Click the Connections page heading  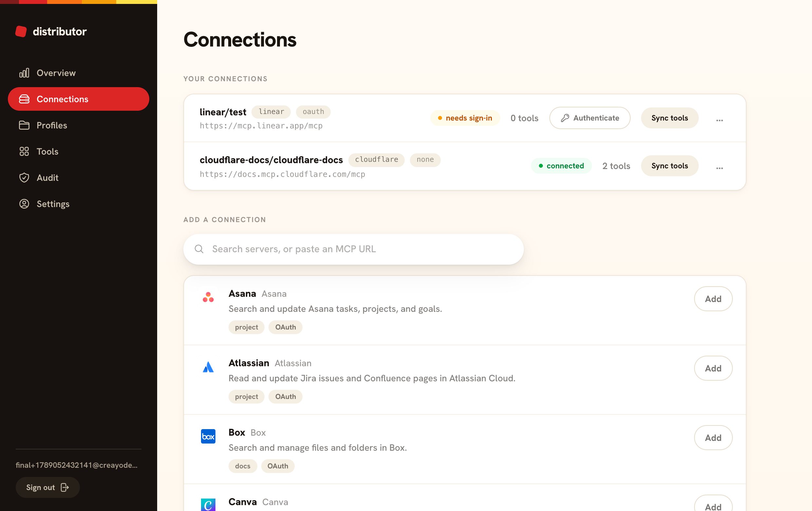tap(240, 40)
